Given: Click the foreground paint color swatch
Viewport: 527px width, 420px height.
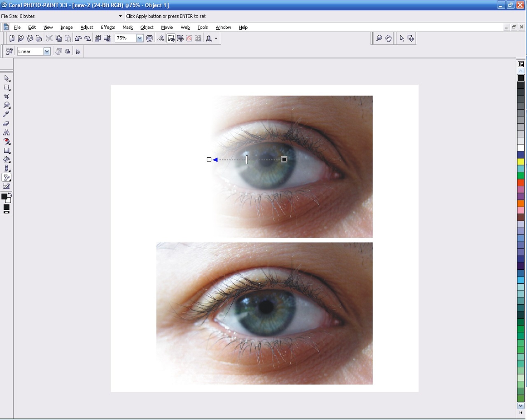Looking at the screenshot, I should (x=4, y=197).
